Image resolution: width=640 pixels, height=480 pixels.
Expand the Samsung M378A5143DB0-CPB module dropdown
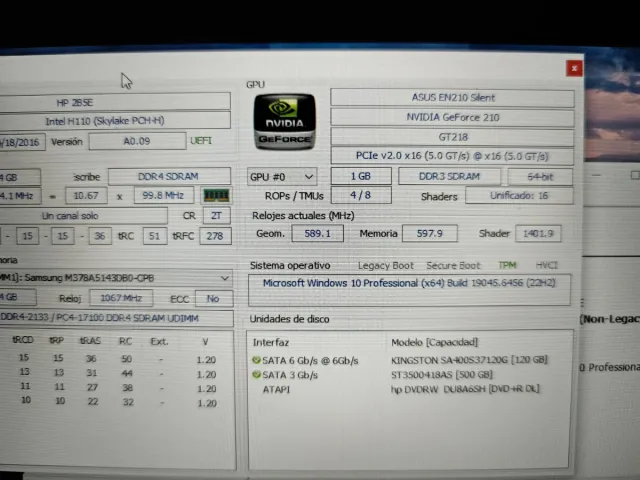(x=116, y=278)
